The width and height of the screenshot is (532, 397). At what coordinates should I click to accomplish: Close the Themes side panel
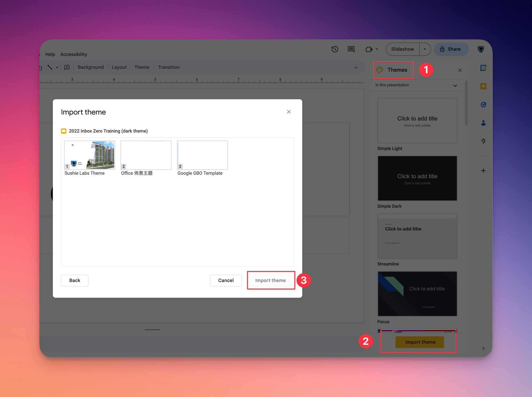[460, 70]
